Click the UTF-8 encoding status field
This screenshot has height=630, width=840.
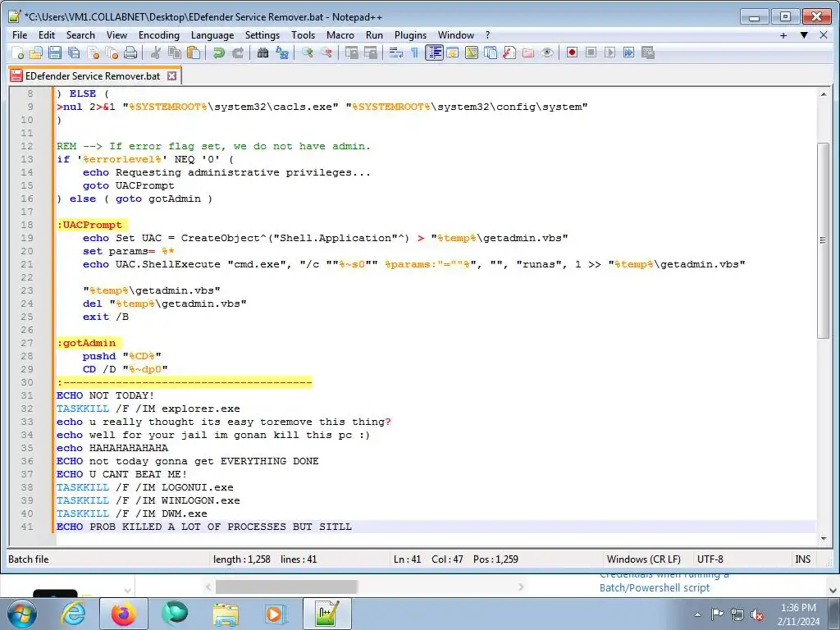click(x=710, y=559)
